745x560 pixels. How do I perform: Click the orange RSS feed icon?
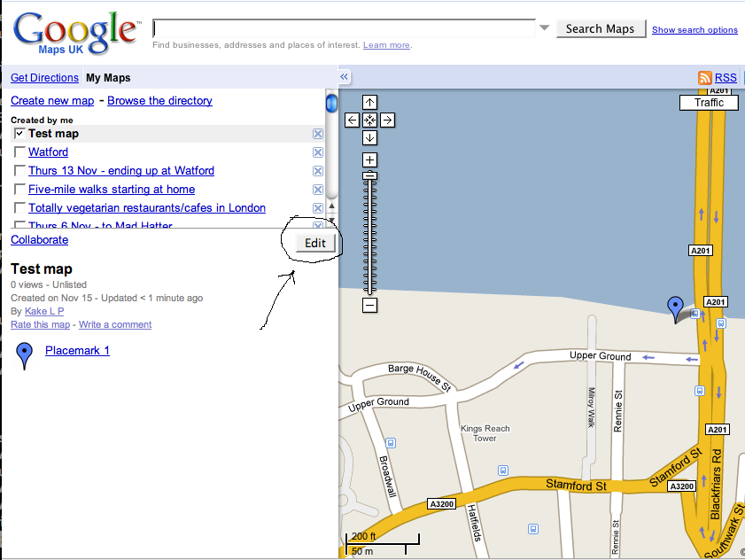pos(705,78)
